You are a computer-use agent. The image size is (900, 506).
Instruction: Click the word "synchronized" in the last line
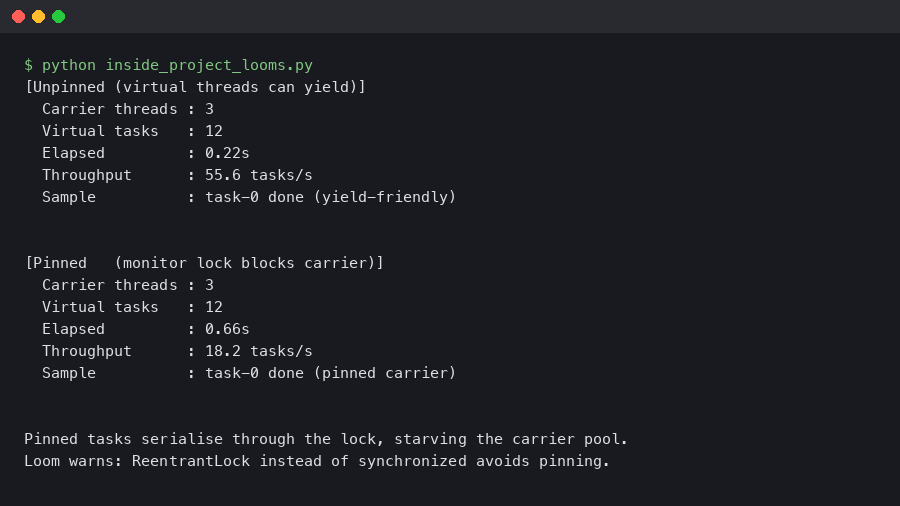coord(412,461)
